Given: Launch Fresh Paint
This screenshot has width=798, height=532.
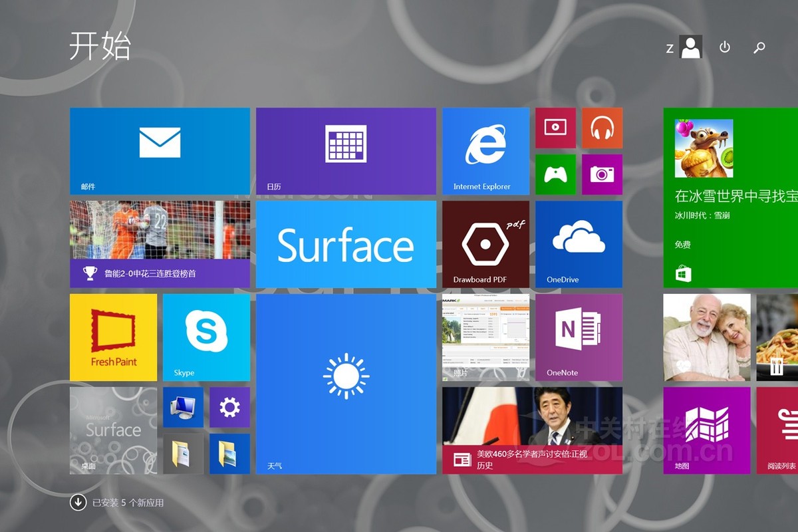Looking at the screenshot, I should (x=113, y=337).
